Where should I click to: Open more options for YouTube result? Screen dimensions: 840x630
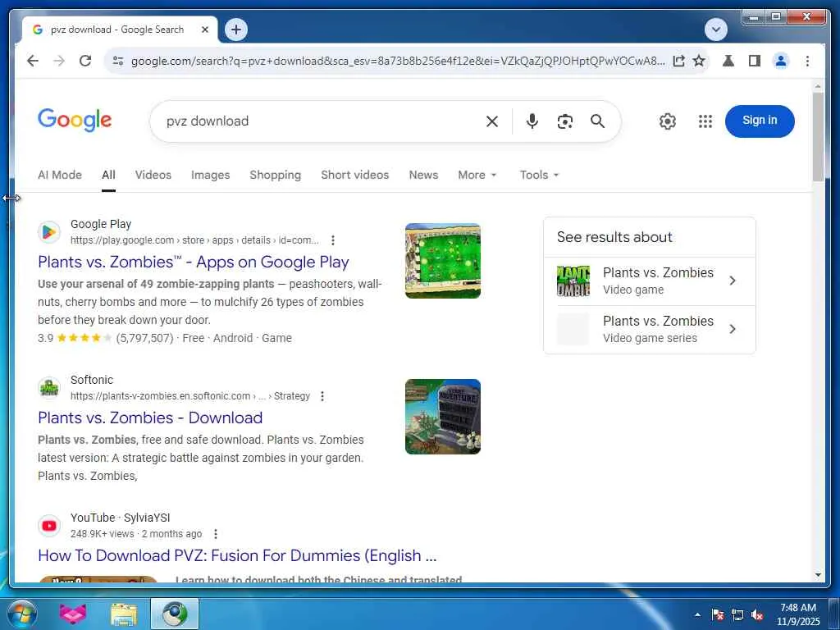pos(216,533)
